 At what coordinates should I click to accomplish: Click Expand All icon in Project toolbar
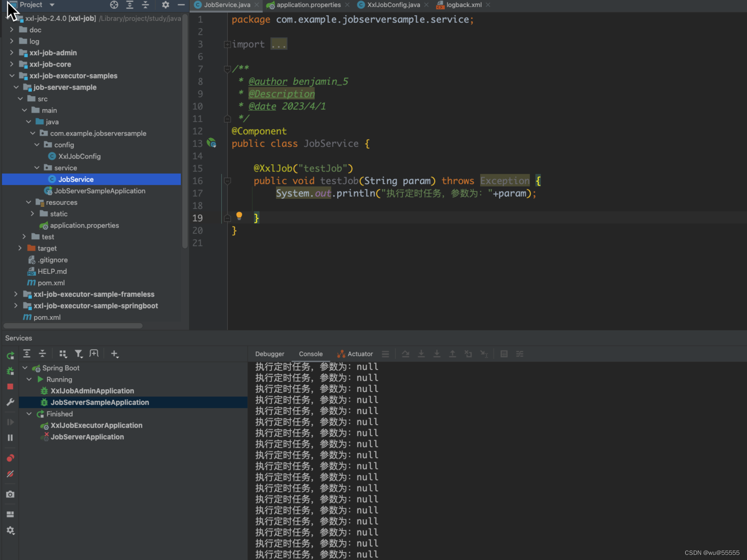pos(130,5)
